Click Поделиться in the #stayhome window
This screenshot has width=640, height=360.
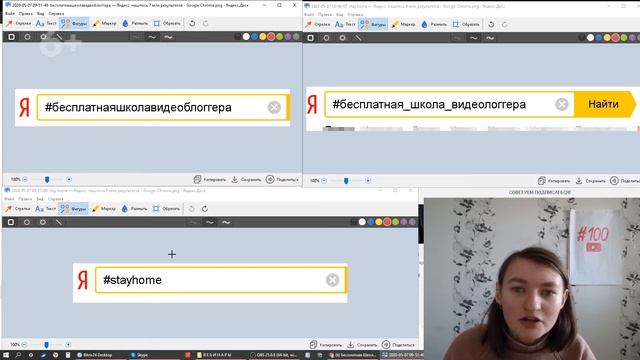point(398,345)
